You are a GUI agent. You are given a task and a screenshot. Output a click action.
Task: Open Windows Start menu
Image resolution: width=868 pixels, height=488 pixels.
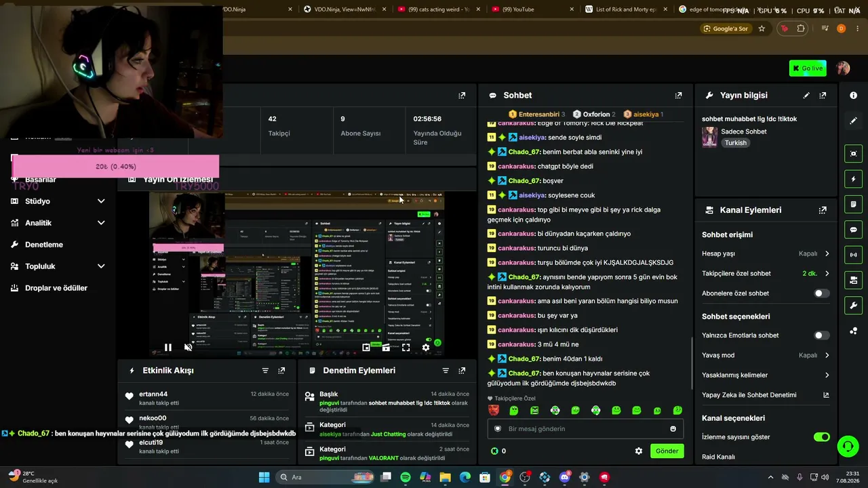(x=264, y=477)
